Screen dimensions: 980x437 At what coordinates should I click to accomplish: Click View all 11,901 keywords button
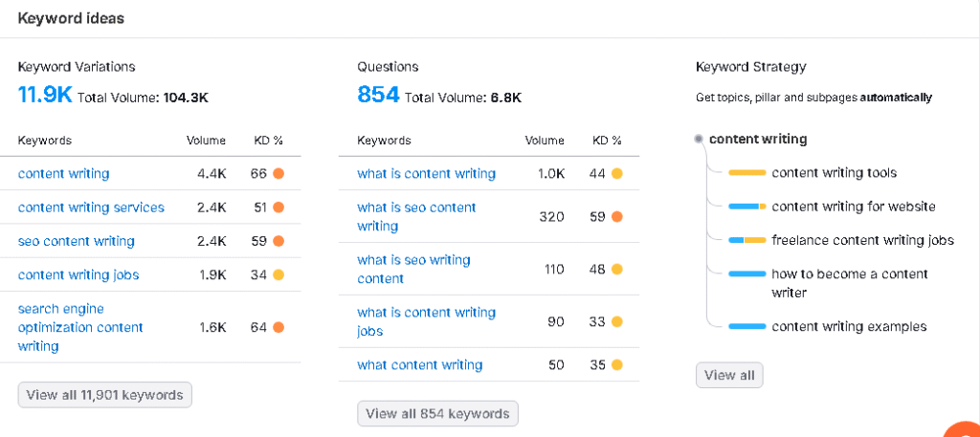tap(105, 395)
